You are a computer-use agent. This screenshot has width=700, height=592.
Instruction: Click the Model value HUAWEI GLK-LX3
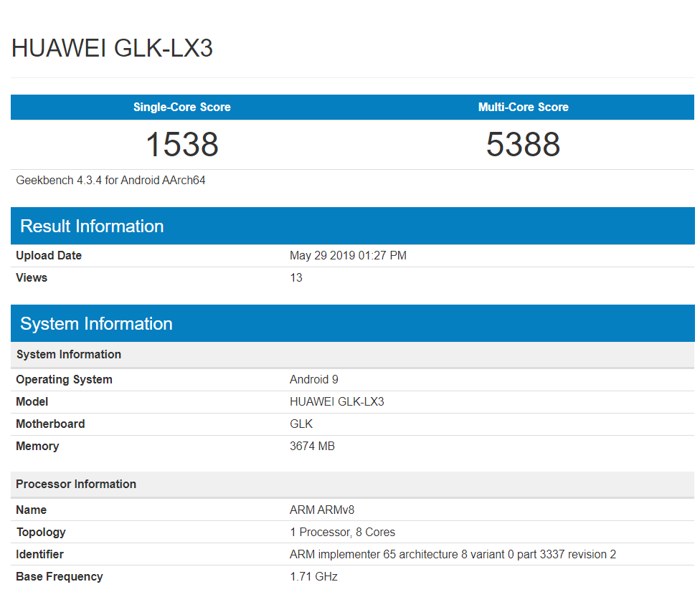(337, 401)
